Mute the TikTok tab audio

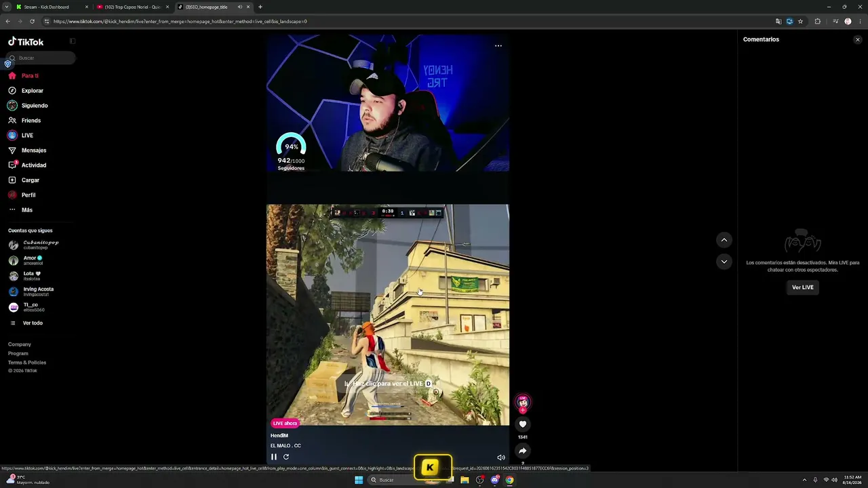(239, 7)
